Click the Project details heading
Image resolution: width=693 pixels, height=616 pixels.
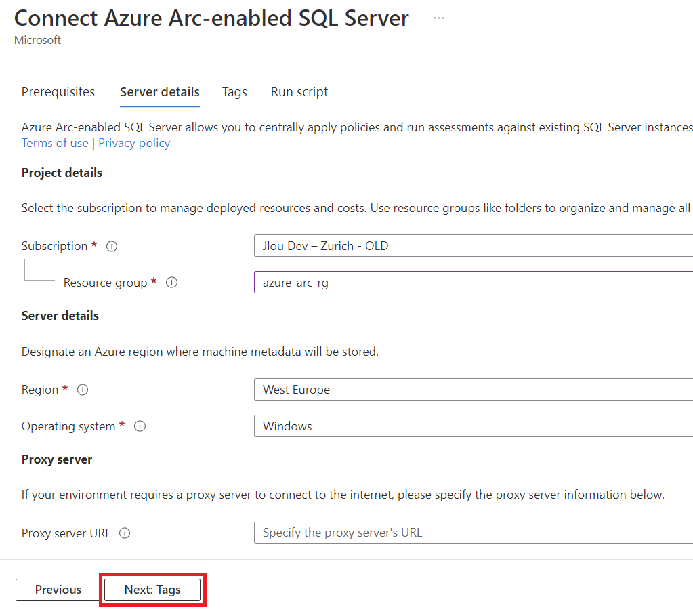tap(62, 173)
